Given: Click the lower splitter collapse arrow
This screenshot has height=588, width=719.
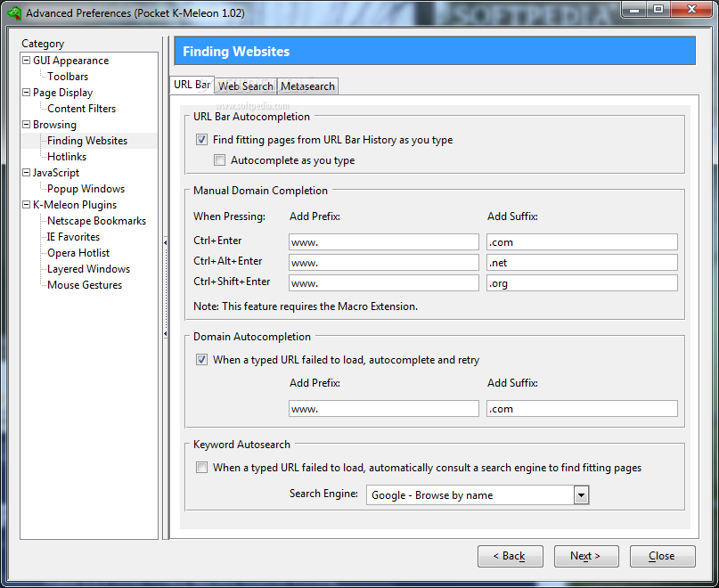Looking at the screenshot, I should (x=165, y=334).
